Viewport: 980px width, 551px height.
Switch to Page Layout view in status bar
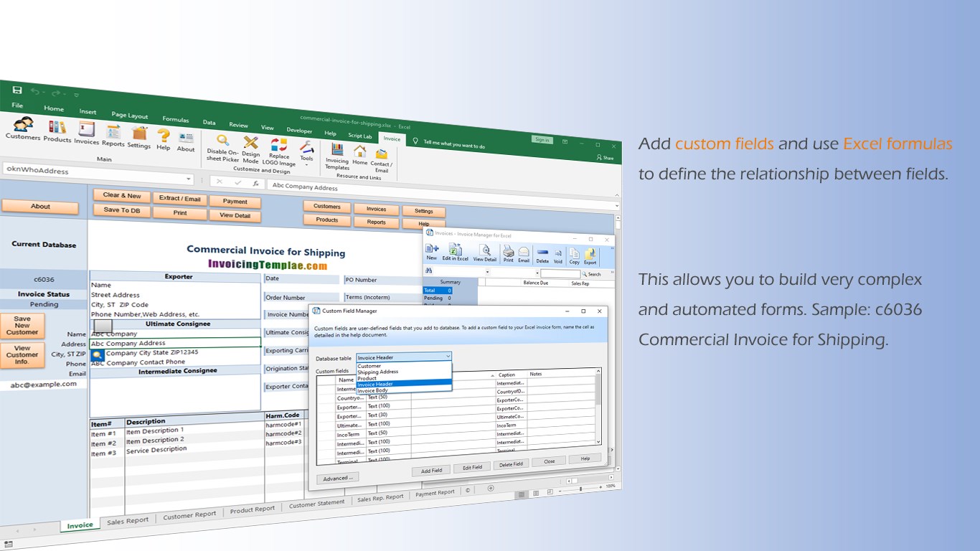tap(534, 494)
